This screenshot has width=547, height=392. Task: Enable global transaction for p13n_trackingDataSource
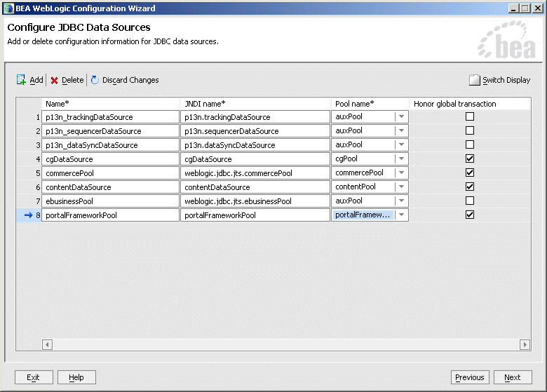point(470,116)
